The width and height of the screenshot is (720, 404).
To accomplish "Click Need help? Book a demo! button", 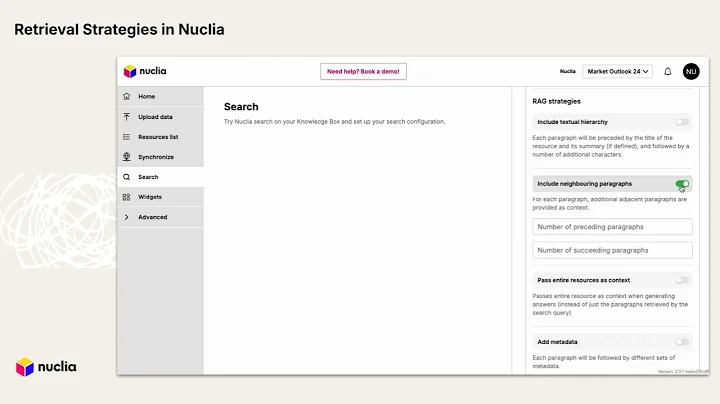I will [363, 72].
